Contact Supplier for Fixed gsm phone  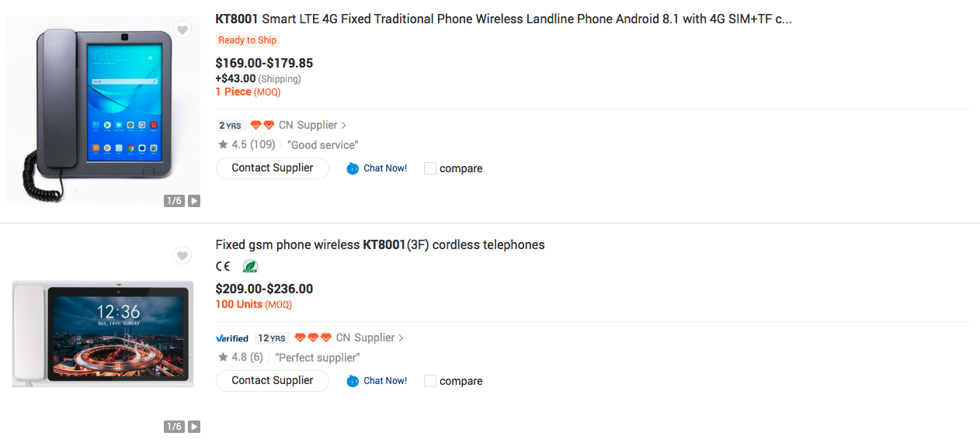[x=272, y=380]
